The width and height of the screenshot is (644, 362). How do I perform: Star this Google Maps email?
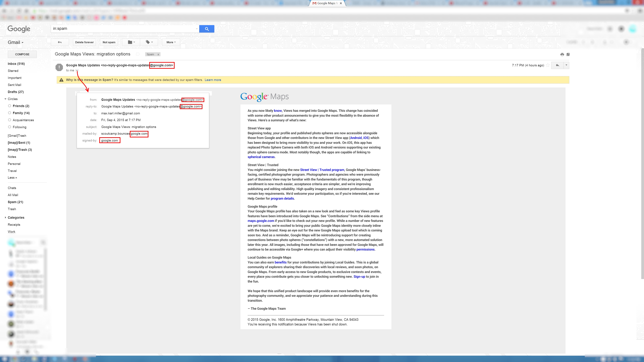coord(548,65)
